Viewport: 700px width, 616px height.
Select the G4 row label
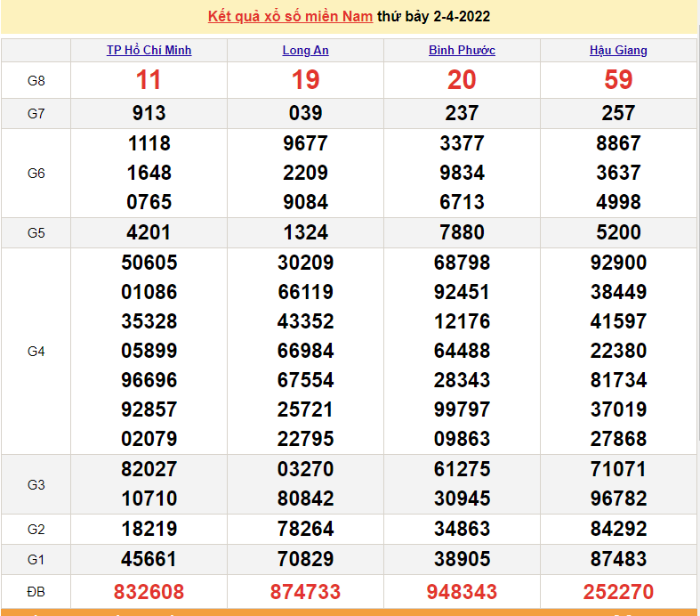click(36, 352)
